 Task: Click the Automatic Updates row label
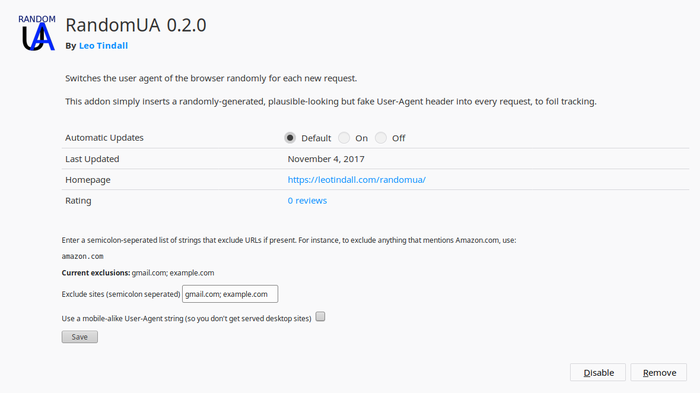tap(104, 138)
